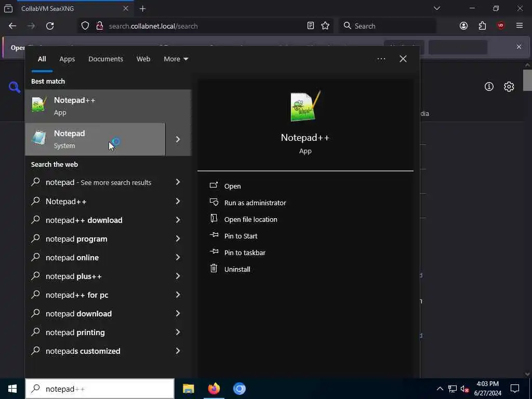Screen dimensions: 532x399
Task: Toggle Firefox reader view
Action: click(x=311, y=26)
